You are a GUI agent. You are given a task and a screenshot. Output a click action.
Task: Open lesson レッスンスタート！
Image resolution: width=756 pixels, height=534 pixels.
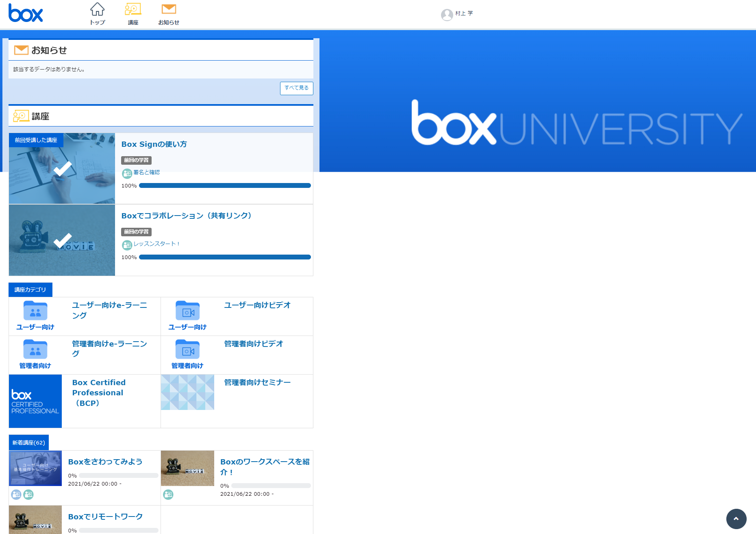point(157,244)
